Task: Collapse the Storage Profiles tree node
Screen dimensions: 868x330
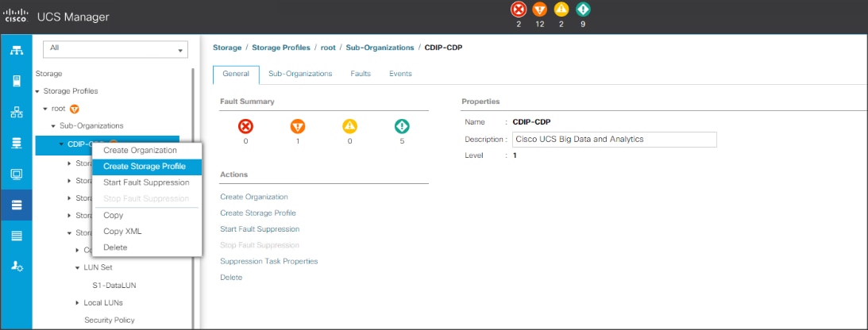Action: pyautogui.click(x=37, y=91)
